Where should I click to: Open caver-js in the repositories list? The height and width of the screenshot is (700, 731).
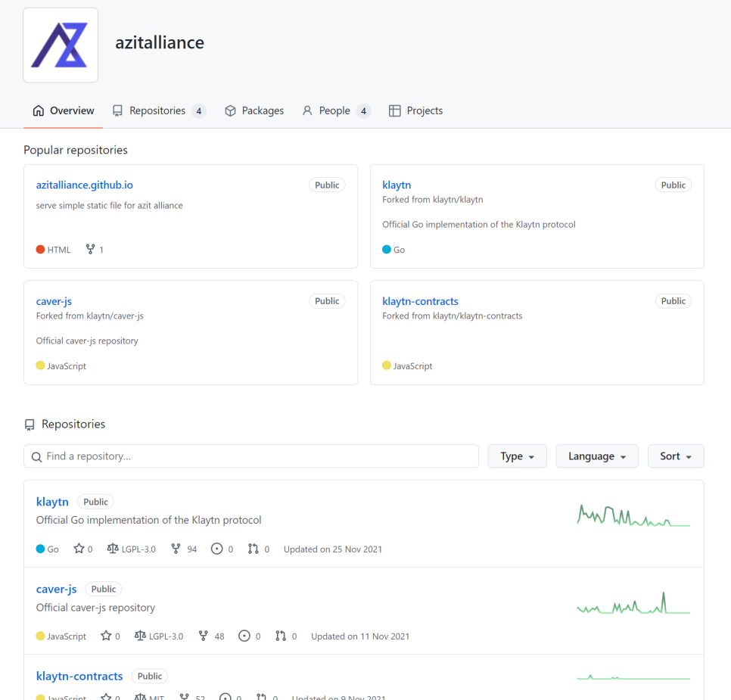click(57, 589)
